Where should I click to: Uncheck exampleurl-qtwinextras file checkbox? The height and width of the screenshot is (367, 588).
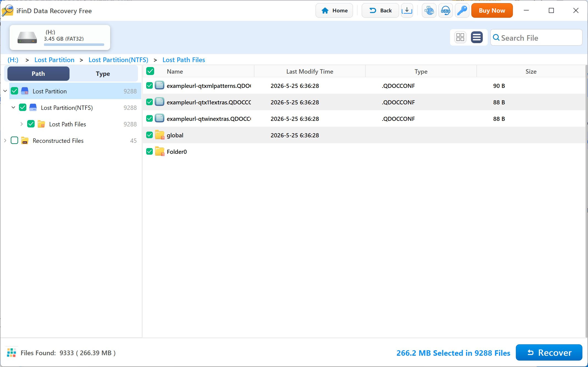[149, 118]
